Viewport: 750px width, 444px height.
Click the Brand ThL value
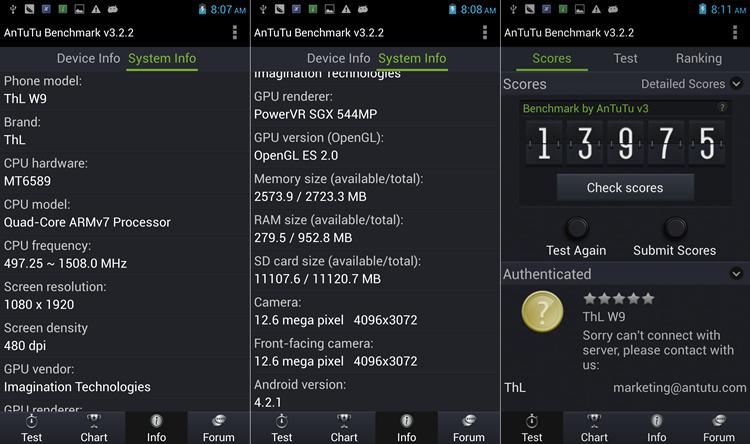point(15,140)
